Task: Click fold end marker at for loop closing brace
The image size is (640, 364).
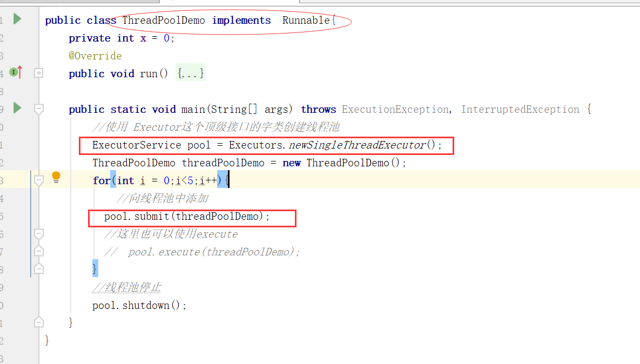Action: pos(38,268)
